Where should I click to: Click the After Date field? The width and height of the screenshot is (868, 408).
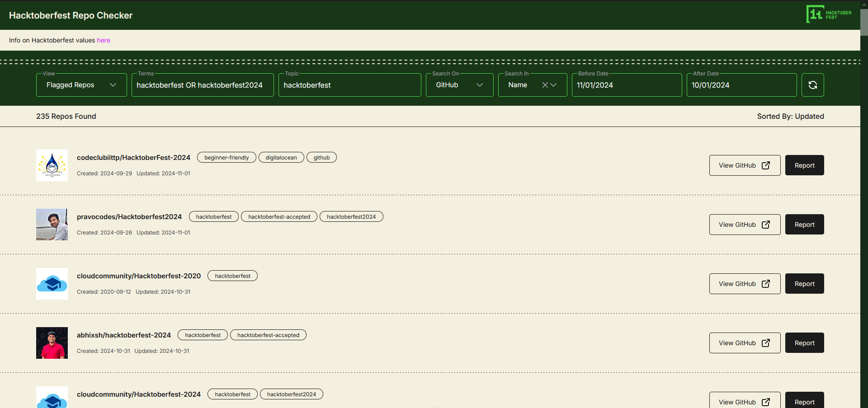tap(741, 85)
